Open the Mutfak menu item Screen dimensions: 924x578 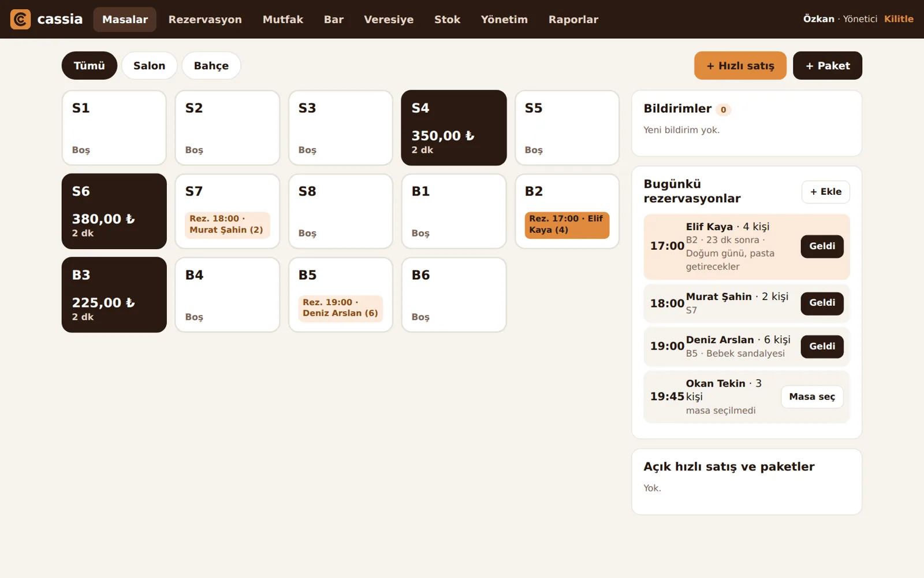pos(283,19)
